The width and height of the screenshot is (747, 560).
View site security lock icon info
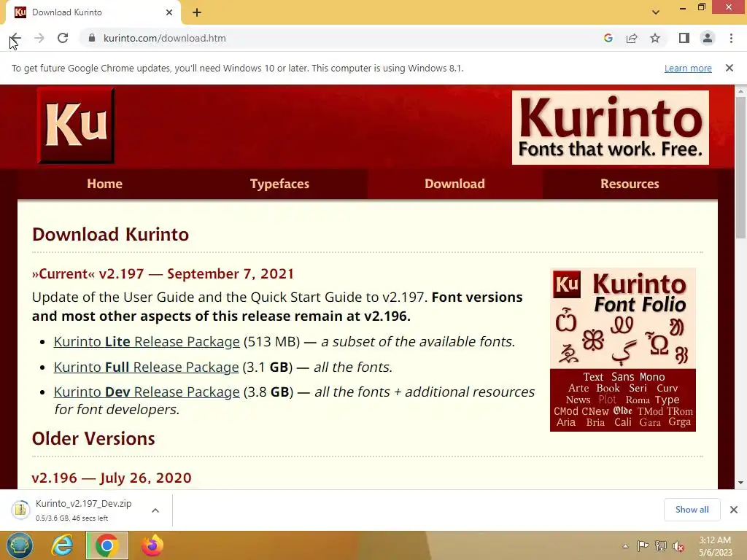[x=92, y=38]
